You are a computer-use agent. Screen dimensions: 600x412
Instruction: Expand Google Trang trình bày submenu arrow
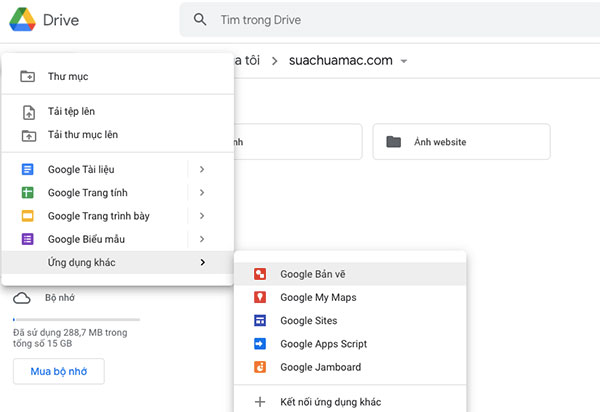pos(202,216)
